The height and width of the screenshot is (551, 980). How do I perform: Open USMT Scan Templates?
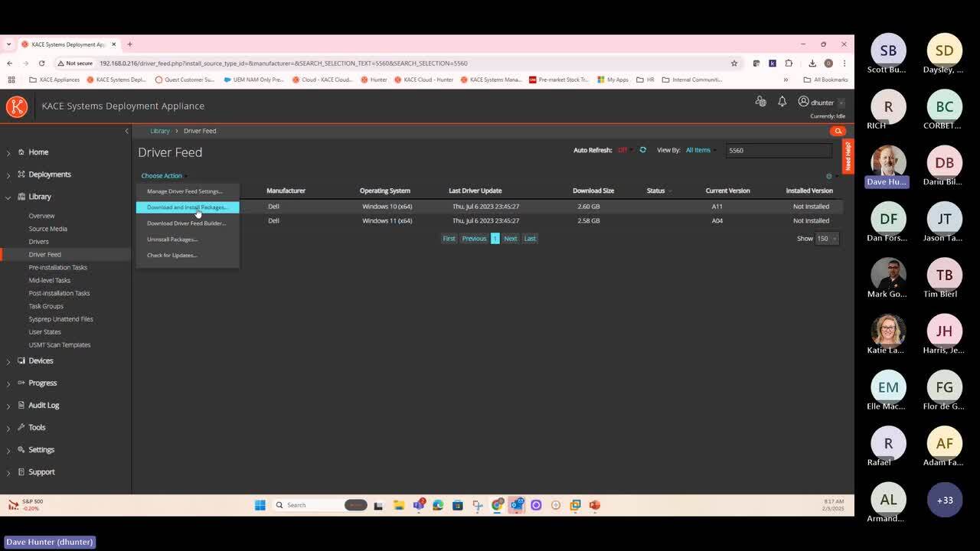click(x=59, y=345)
